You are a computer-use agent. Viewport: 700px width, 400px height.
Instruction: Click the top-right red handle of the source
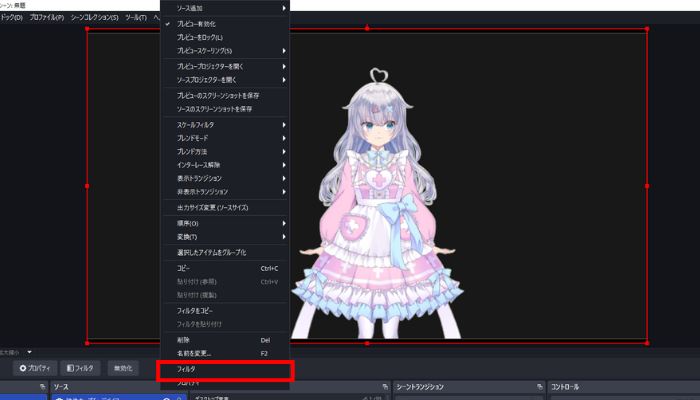tap(647, 29)
